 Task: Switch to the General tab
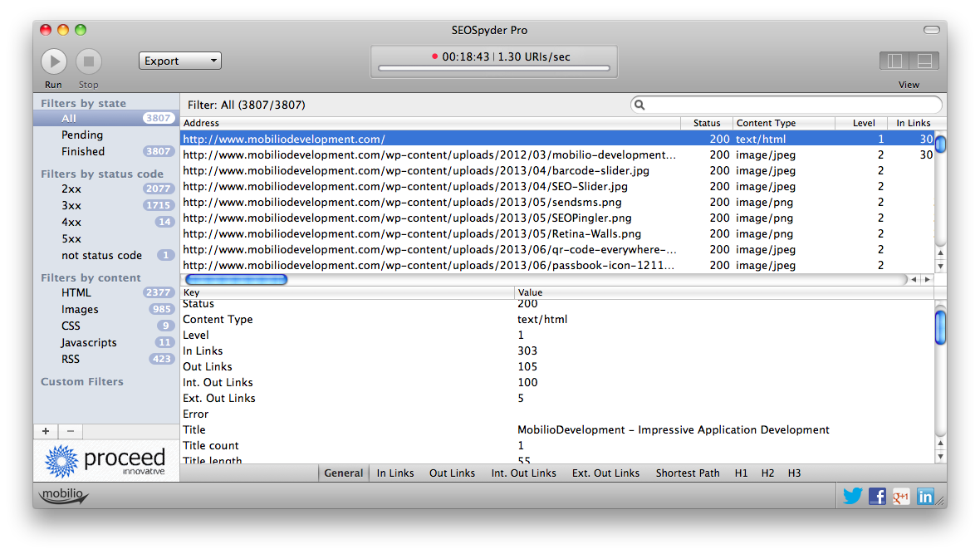tap(343, 473)
